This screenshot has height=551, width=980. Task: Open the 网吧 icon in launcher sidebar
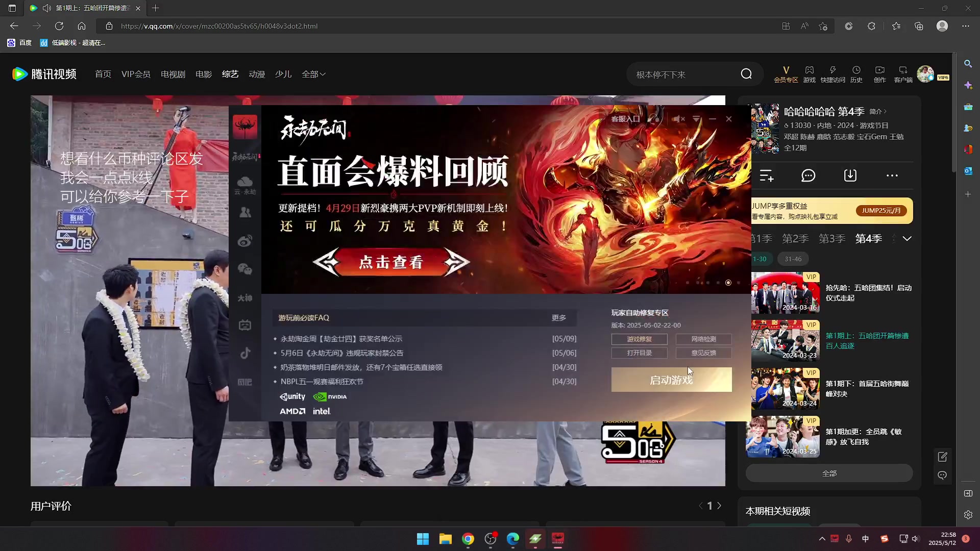point(245,382)
